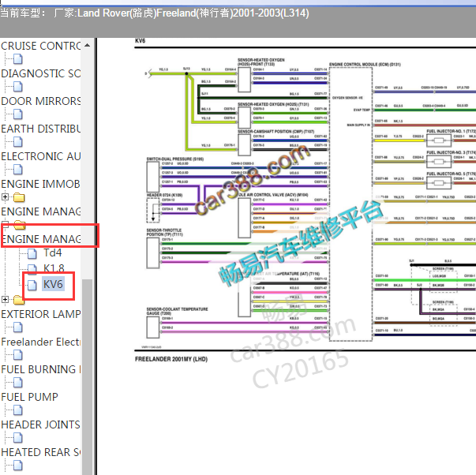Click the KV6 title above the diagram
The height and width of the screenshot is (475, 476).
tap(141, 41)
